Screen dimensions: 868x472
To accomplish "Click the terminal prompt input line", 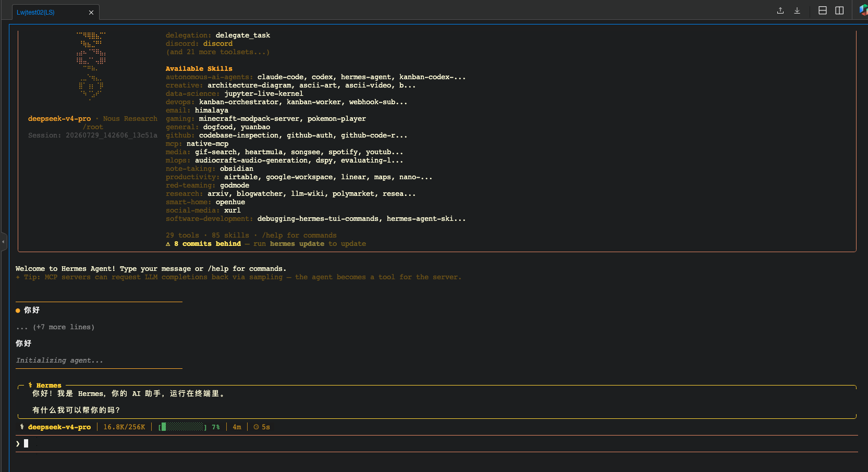I will [x=436, y=443].
